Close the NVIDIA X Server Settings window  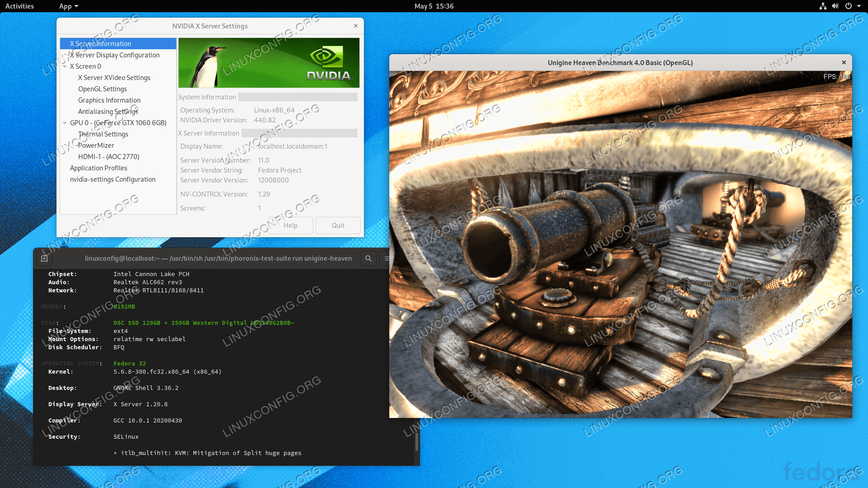[356, 26]
